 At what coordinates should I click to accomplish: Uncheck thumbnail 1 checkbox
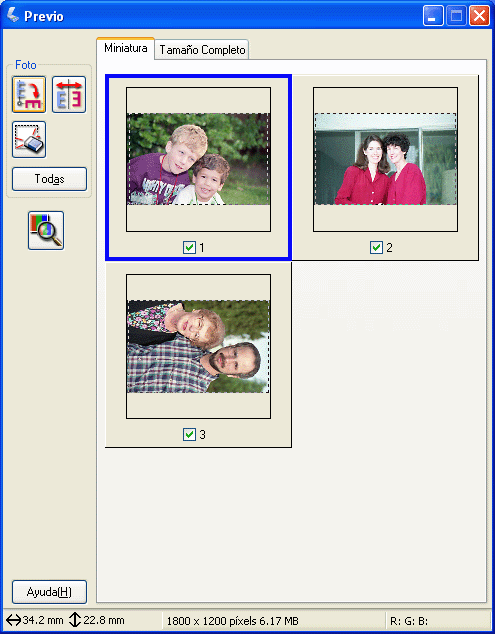189,247
